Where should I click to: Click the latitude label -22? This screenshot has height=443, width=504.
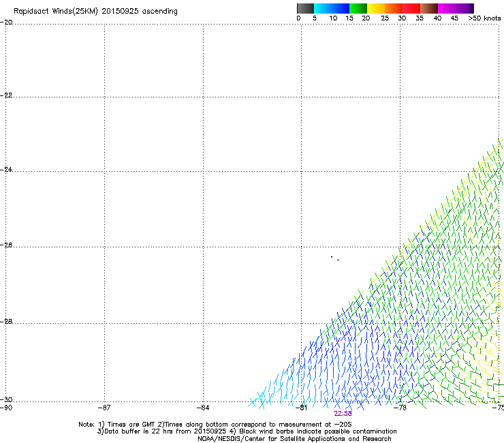6,95
